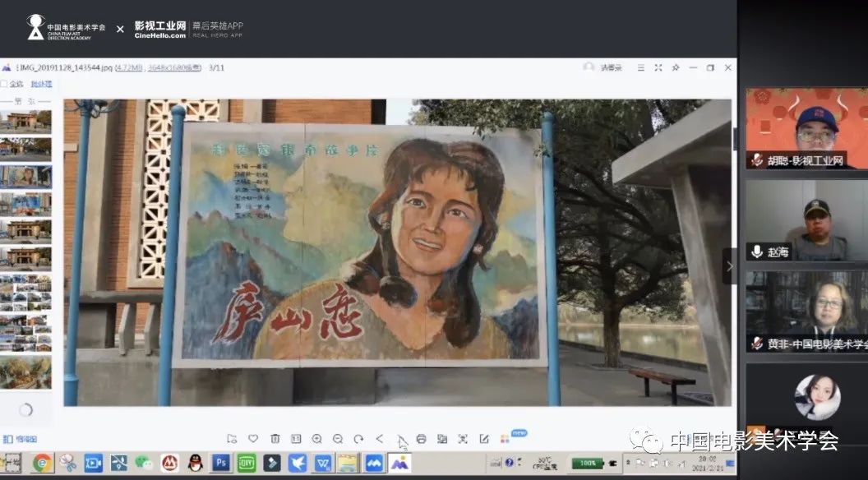Click the heart favorite icon in viewer toolbar

pyautogui.click(x=253, y=439)
